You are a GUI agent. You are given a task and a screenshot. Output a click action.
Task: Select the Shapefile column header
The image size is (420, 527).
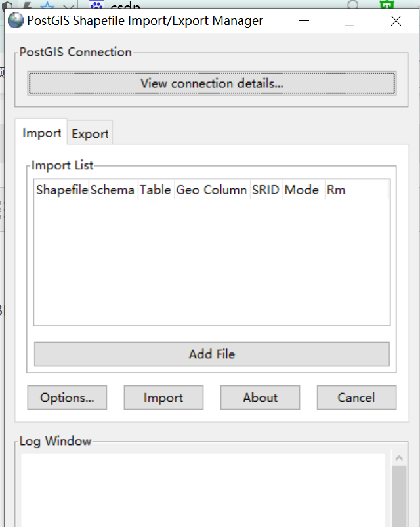coord(62,190)
